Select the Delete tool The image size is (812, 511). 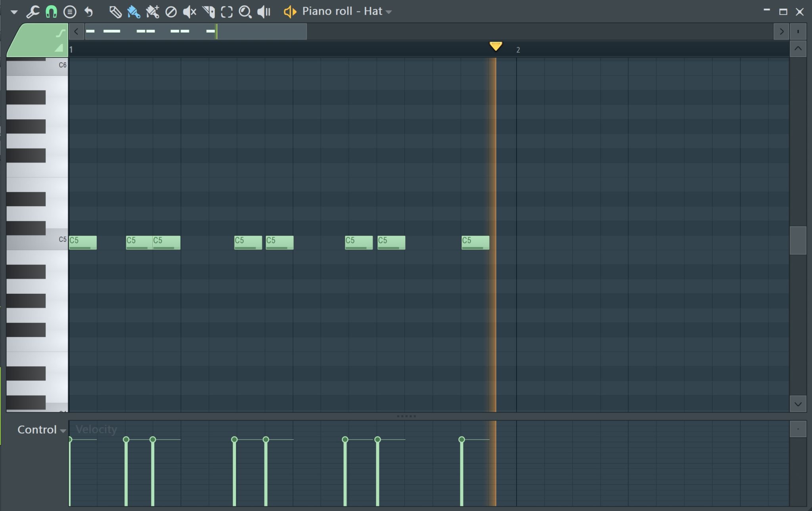pyautogui.click(x=171, y=11)
